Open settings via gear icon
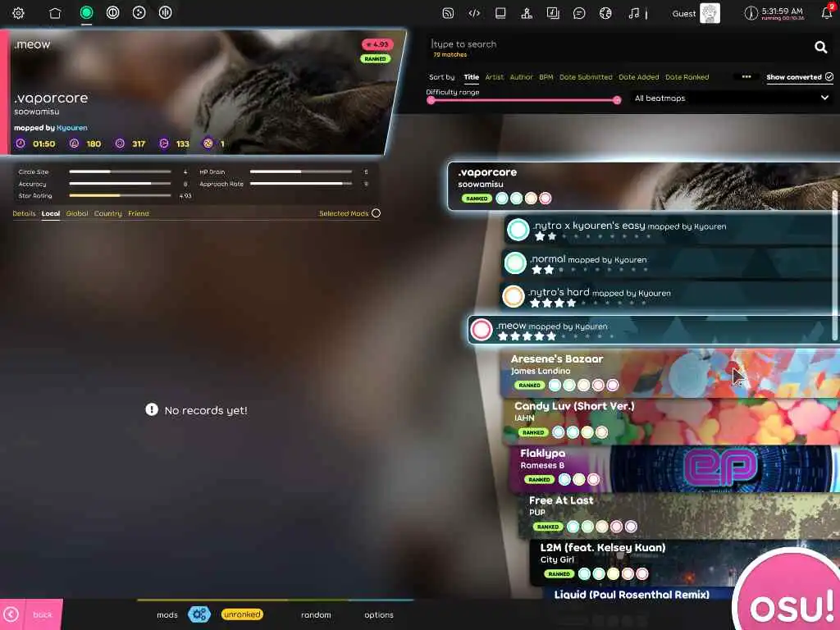This screenshot has height=630, width=840. click(18, 13)
